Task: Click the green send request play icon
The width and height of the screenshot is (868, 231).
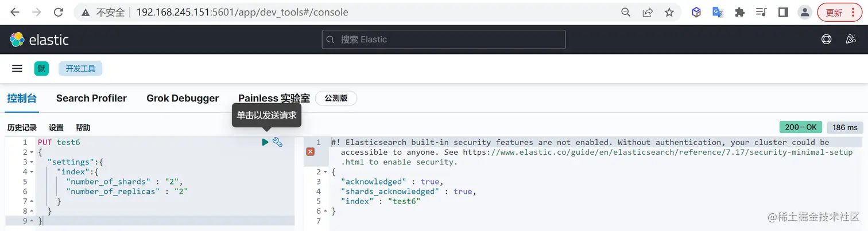Action: point(265,142)
